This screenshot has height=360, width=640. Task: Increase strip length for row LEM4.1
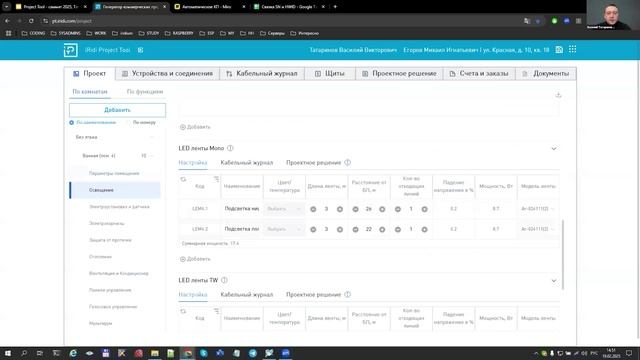(340, 209)
